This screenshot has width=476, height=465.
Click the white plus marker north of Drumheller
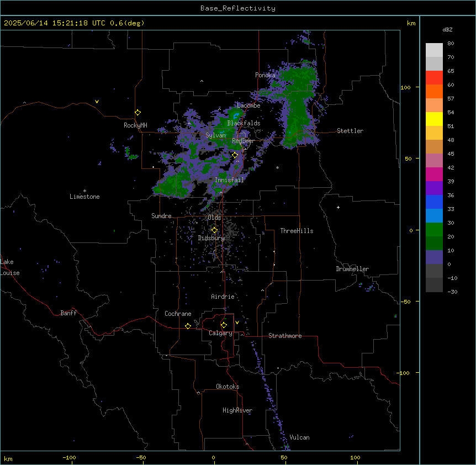click(338, 207)
